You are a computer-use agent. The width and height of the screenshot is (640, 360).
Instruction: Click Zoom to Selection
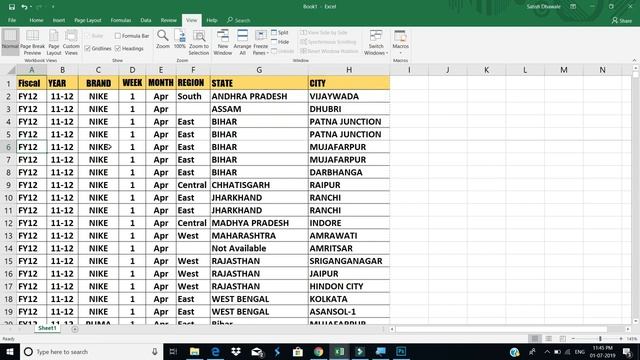tap(199, 42)
